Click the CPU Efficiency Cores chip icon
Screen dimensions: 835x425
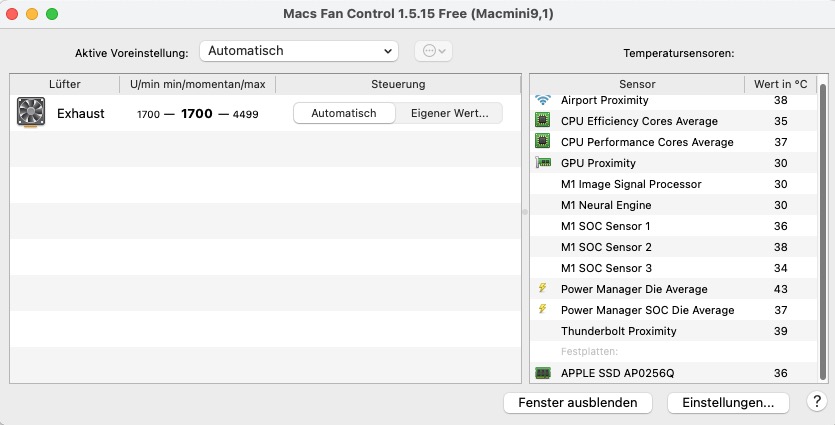point(543,121)
